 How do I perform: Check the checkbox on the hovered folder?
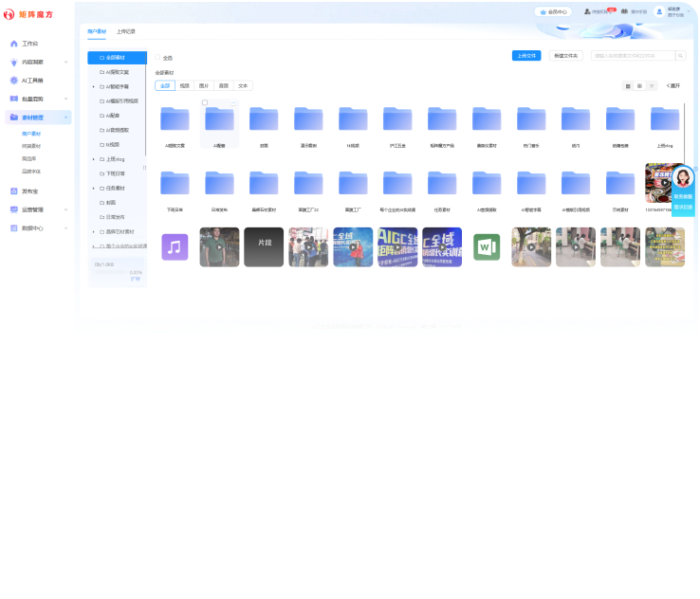pyautogui.click(x=205, y=102)
